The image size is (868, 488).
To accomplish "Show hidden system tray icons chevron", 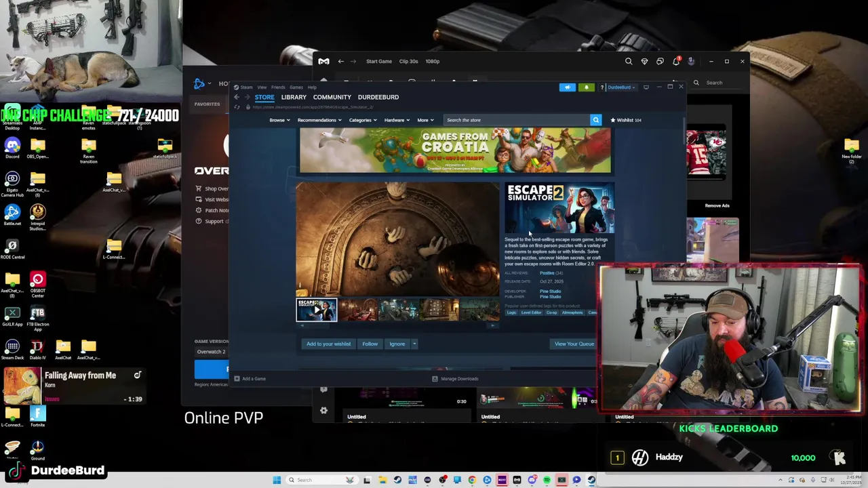I will [x=781, y=480].
